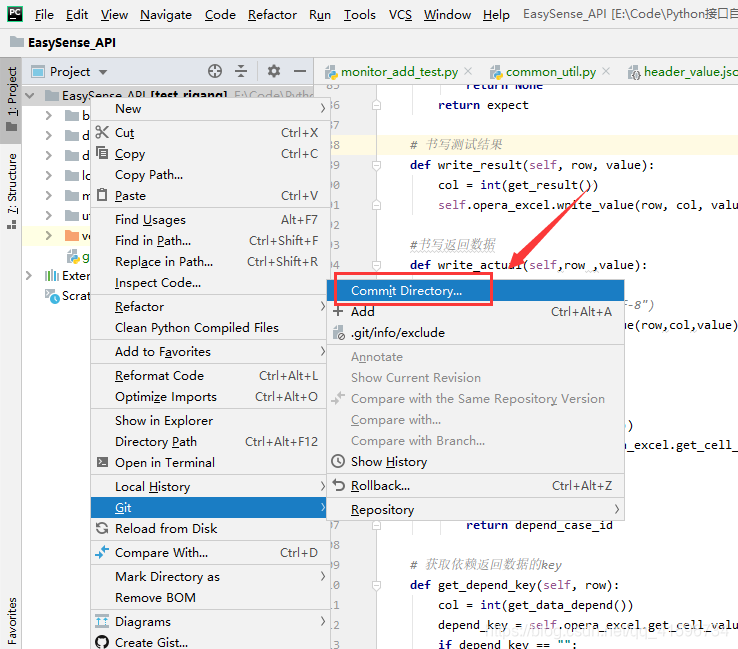Viewport: 738px width, 649px height.
Task: Click the PyCharm logo icon
Action: click(x=15, y=14)
